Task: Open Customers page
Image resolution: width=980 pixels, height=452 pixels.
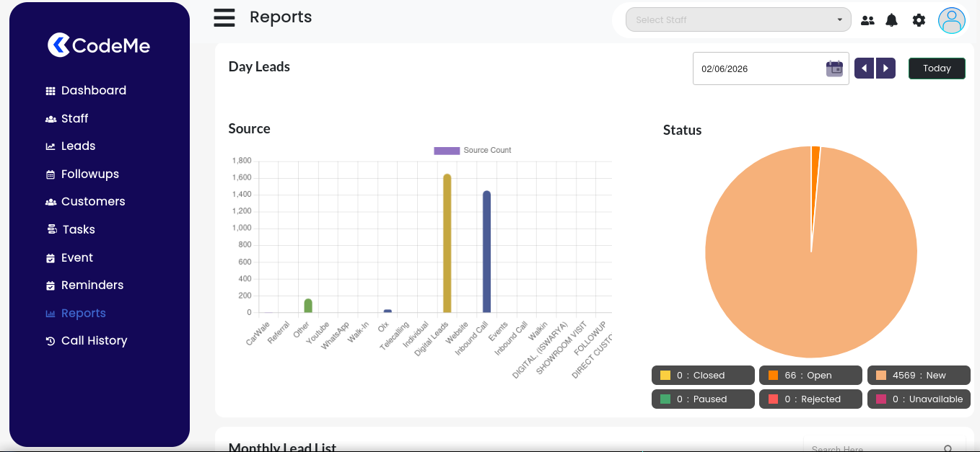Action: (x=93, y=201)
